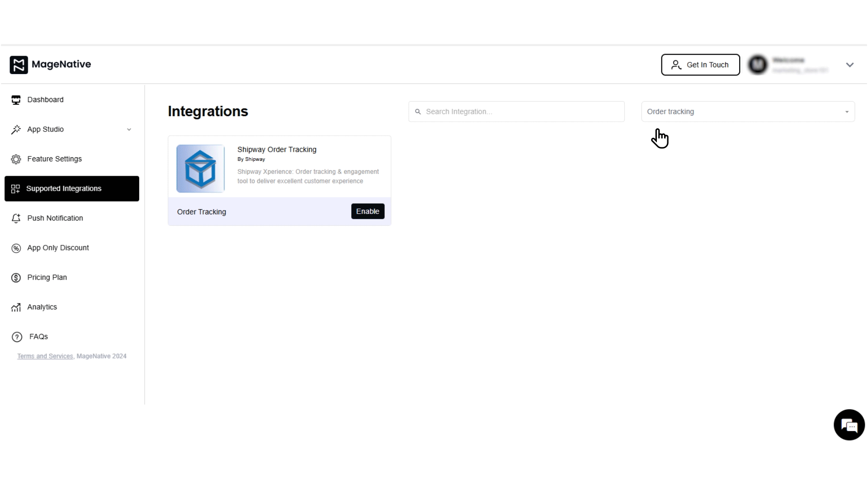Open the live chat widget
The height and width of the screenshot is (488, 868).
point(849,425)
